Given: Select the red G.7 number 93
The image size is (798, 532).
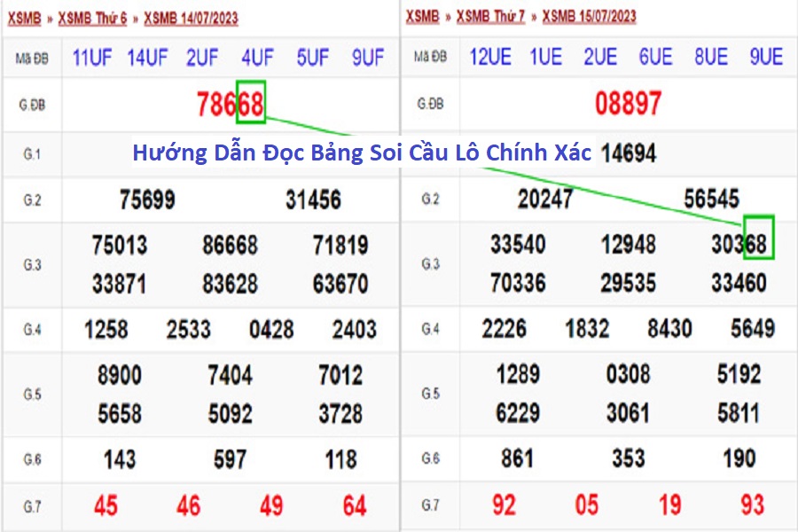Looking at the screenshot, I should pos(752,505).
